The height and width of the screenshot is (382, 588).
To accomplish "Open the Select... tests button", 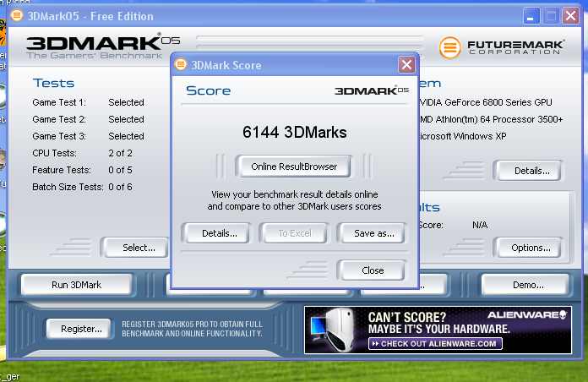I will [x=137, y=248].
